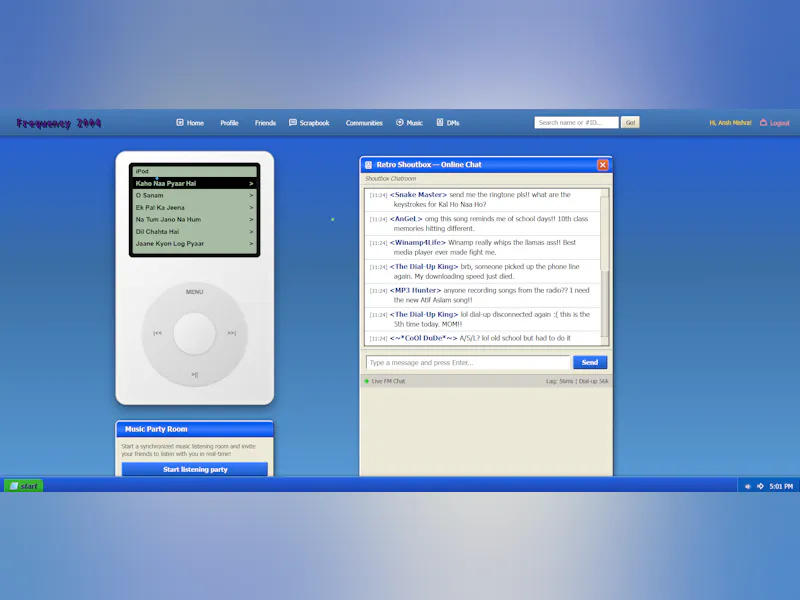Screen dimensions: 800x600
Task: Click Start listening party button
Action: (x=195, y=469)
